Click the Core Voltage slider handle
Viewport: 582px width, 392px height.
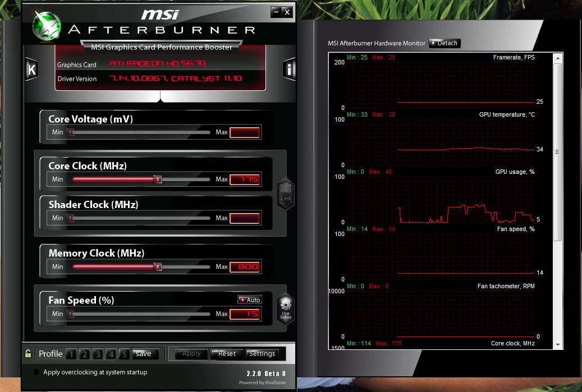(x=71, y=132)
